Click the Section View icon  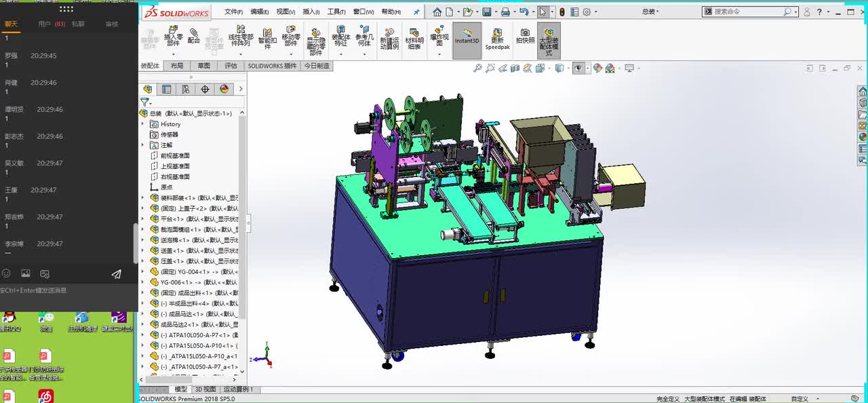515,68
